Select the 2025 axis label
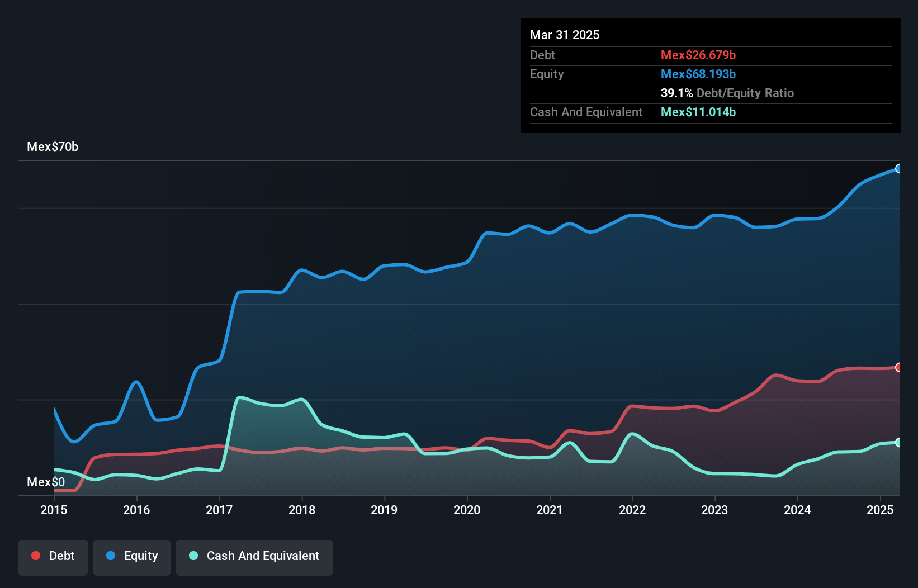This screenshot has width=918, height=588. click(880, 510)
